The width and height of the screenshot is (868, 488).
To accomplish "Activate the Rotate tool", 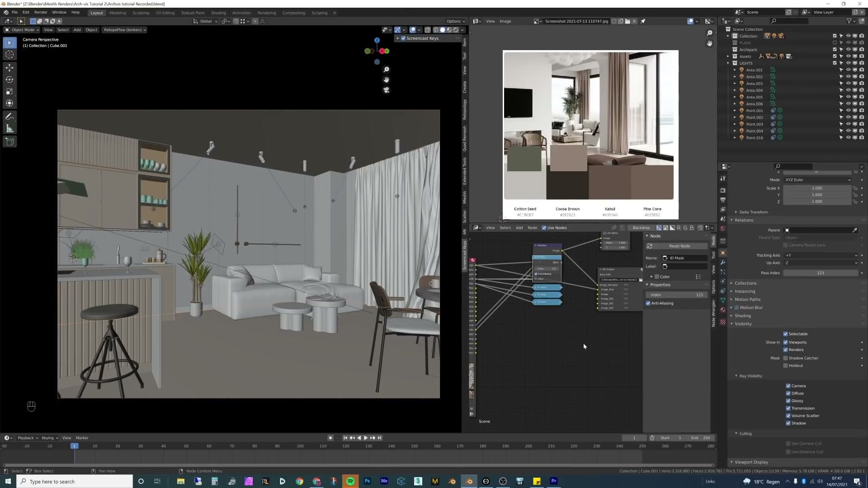I will tap(9, 80).
